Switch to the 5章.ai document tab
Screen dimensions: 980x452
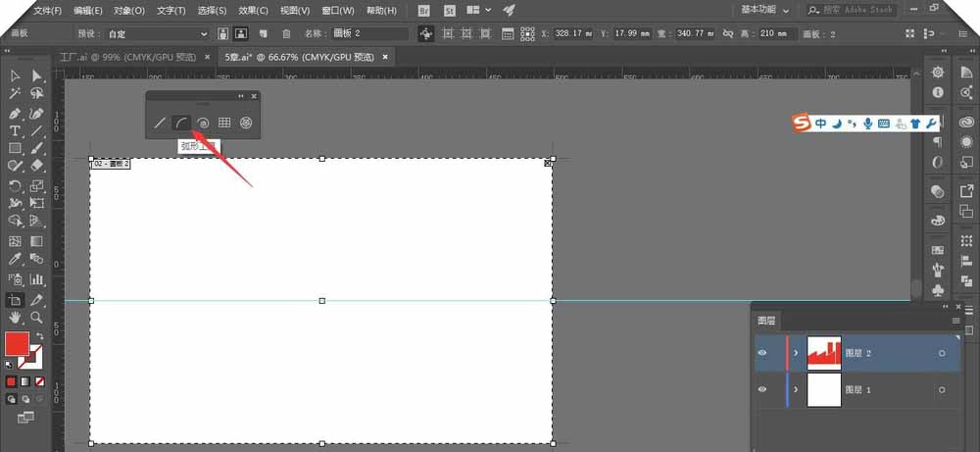click(x=299, y=57)
